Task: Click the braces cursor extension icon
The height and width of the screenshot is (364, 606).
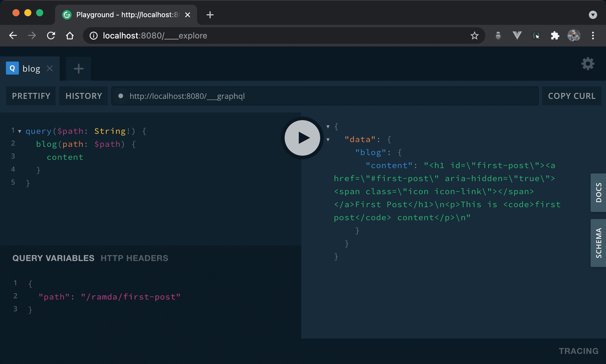Action: click(536, 36)
